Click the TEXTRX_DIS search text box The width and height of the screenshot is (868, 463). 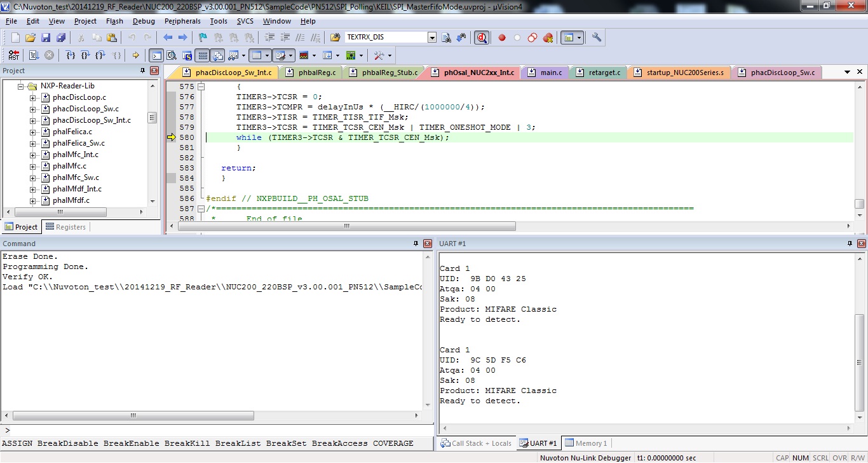(x=386, y=38)
